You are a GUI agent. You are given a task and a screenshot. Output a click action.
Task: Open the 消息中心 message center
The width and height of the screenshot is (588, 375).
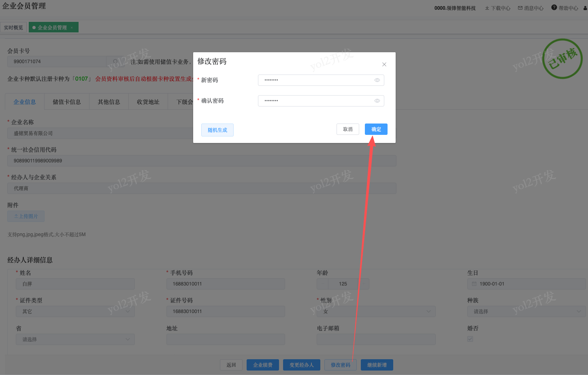[x=530, y=8]
